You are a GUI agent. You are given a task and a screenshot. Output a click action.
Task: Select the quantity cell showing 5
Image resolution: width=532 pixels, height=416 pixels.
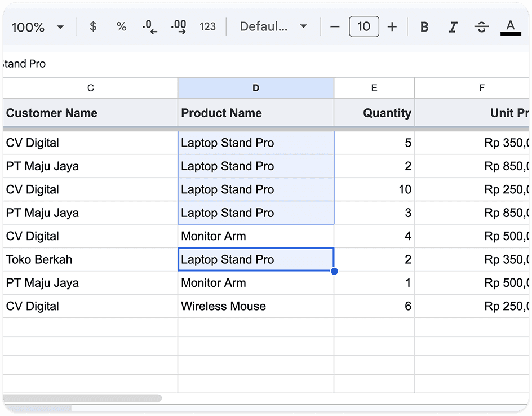tap(374, 143)
